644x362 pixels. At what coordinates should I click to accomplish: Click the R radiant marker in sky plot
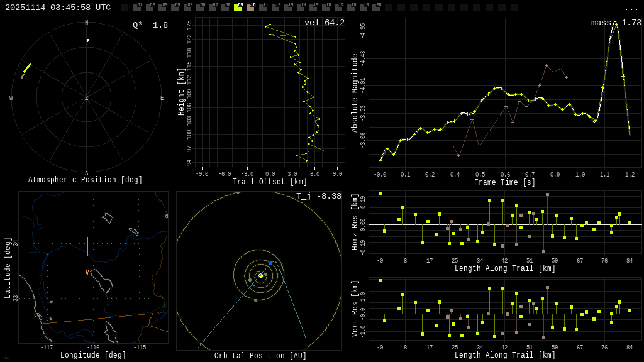point(88,41)
